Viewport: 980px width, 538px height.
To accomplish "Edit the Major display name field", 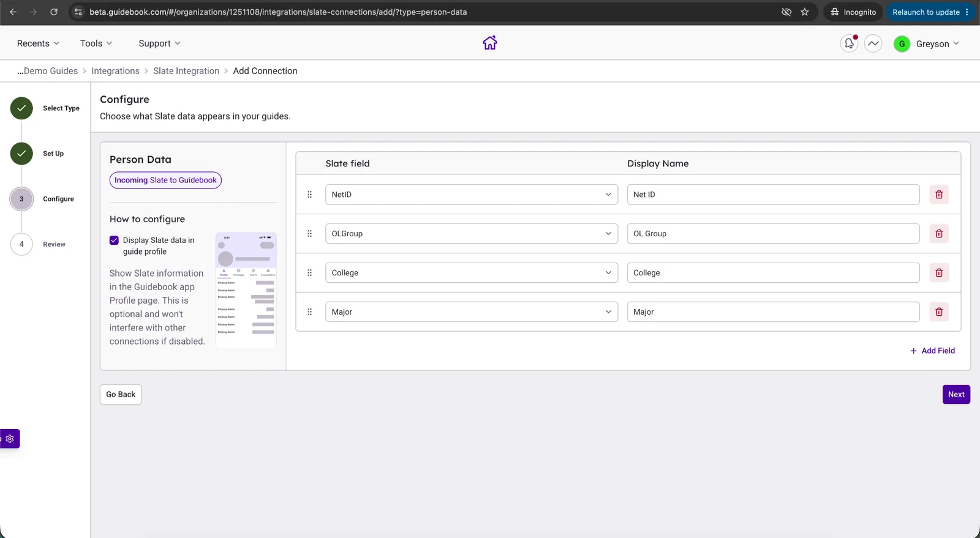I will pos(773,312).
